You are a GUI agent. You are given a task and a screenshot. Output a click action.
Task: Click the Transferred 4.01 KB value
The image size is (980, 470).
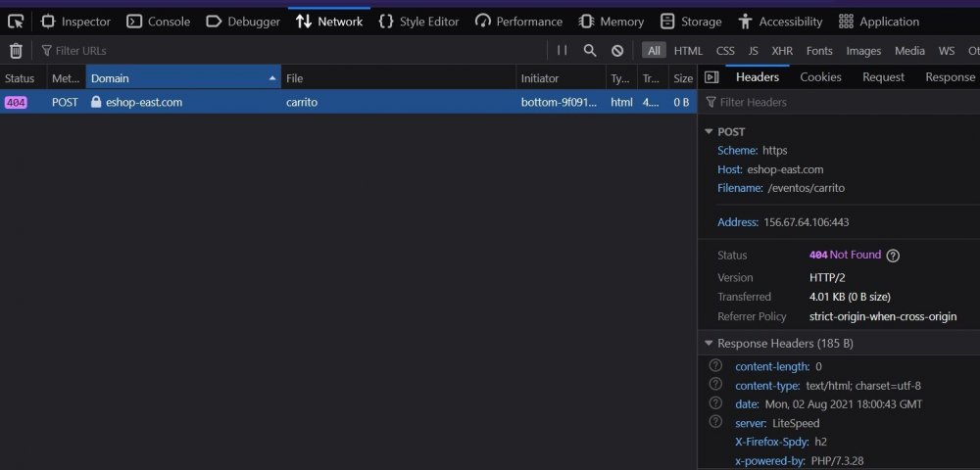pyautogui.click(x=850, y=297)
